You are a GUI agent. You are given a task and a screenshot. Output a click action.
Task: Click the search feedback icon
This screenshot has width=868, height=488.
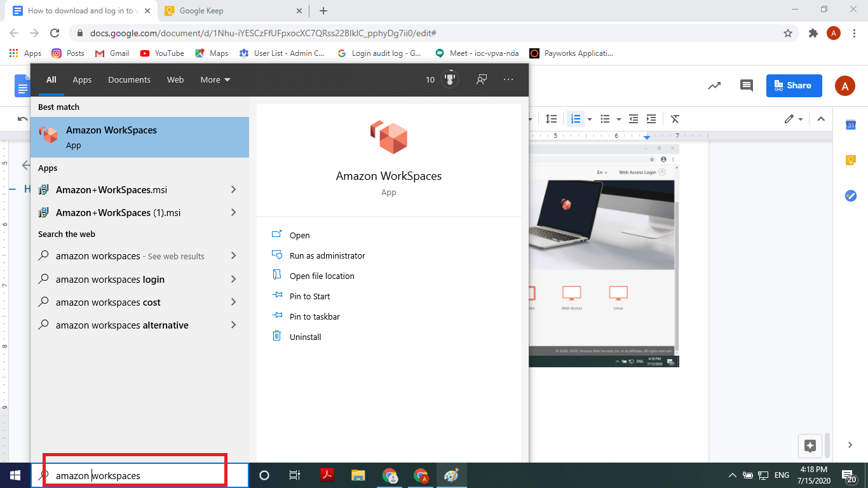click(x=482, y=79)
